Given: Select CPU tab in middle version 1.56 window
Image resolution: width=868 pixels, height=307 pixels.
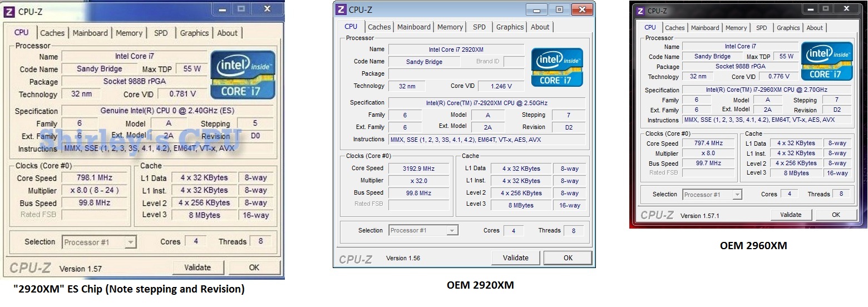Looking at the screenshot, I should (351, 26).
